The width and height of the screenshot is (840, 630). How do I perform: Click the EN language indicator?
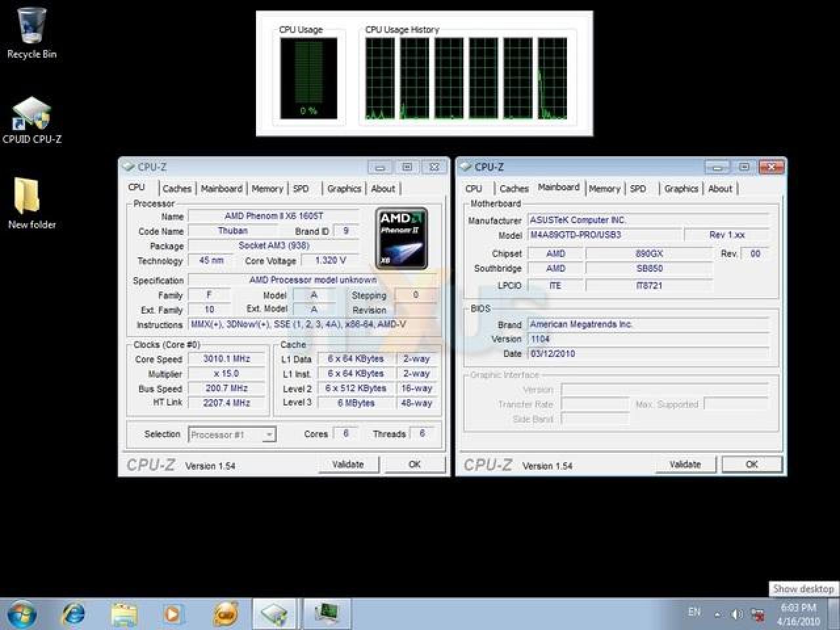694,612
